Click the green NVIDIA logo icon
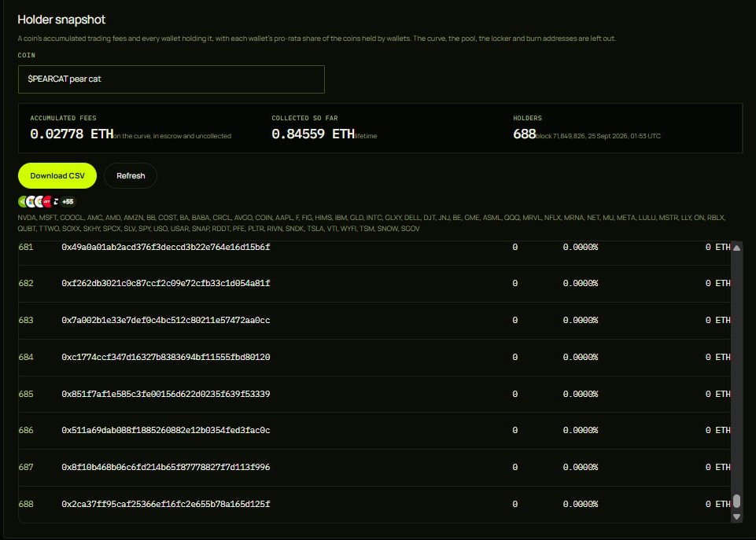The width and height of the screenshot is (756, 540). (x=22, y=201)
